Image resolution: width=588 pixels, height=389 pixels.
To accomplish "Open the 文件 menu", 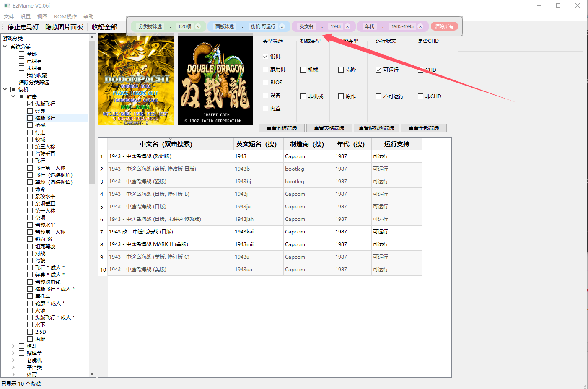I will 9,17.
